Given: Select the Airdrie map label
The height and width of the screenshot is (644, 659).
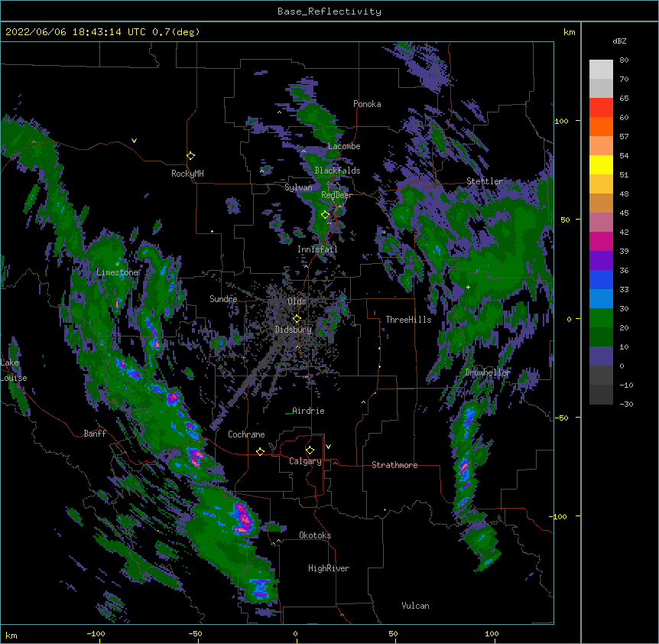Looking at the screenshot, I should [309, 411].
